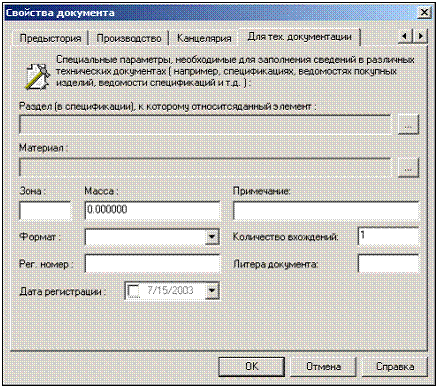437x387 pixels.
Task: Focus the Зона input field
Action: [45, 211]
